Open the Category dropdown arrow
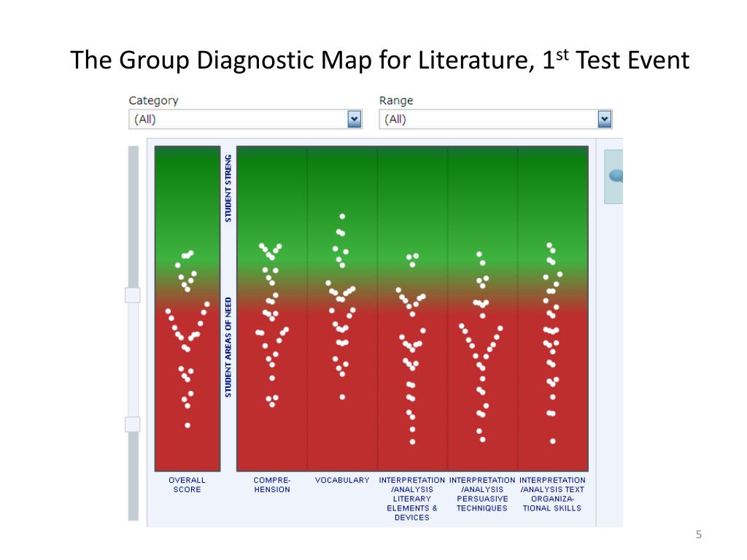747x560 pixels. click(354, 119)
